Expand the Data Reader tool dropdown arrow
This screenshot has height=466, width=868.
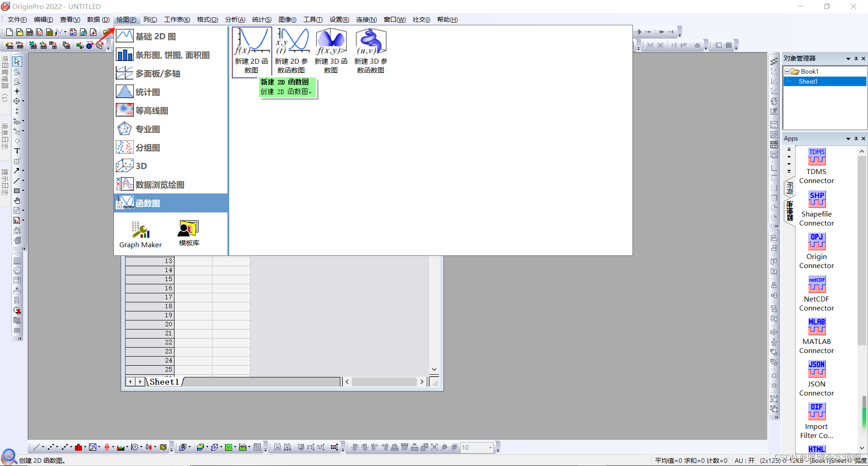[23, 101]
